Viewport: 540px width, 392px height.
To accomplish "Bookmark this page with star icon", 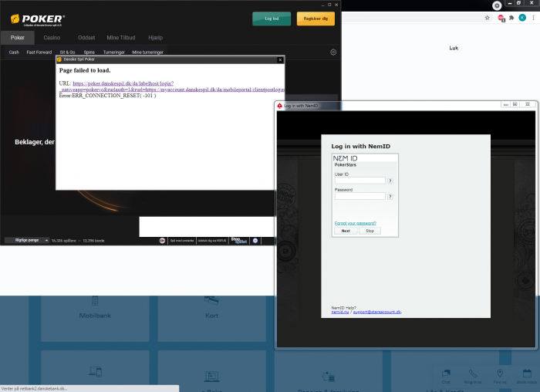I will (x=487, y=18).
